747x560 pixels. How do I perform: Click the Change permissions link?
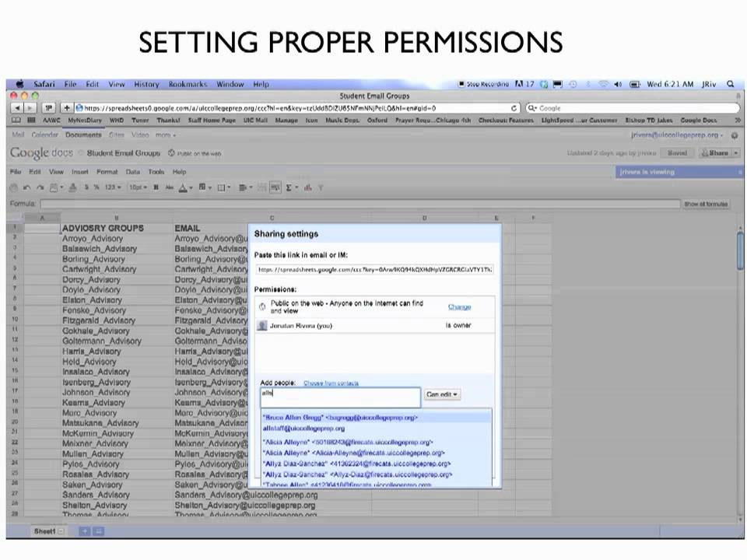(459, 306)
